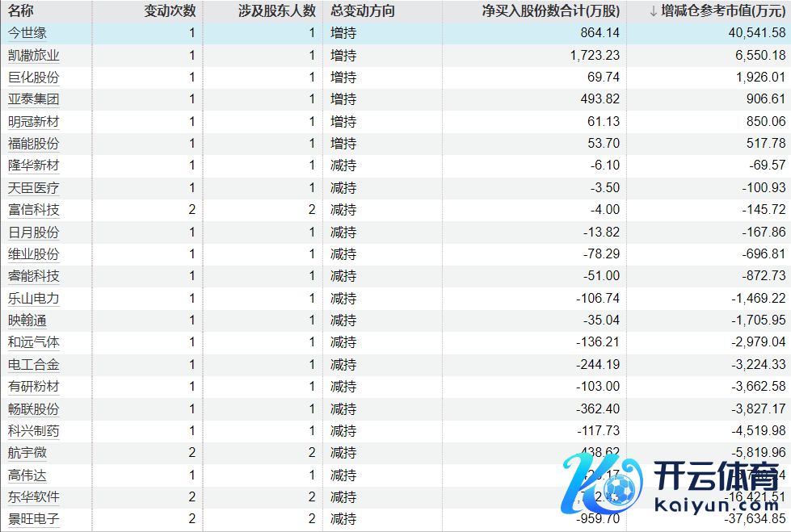Open 巨化股份 stock details
791x532 pixels.
point(33,77)
